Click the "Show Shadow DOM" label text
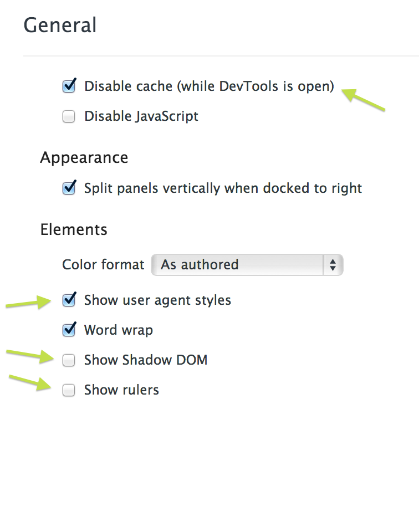The width and height of the screenshot is (419, 532). [x=145, y=360]
